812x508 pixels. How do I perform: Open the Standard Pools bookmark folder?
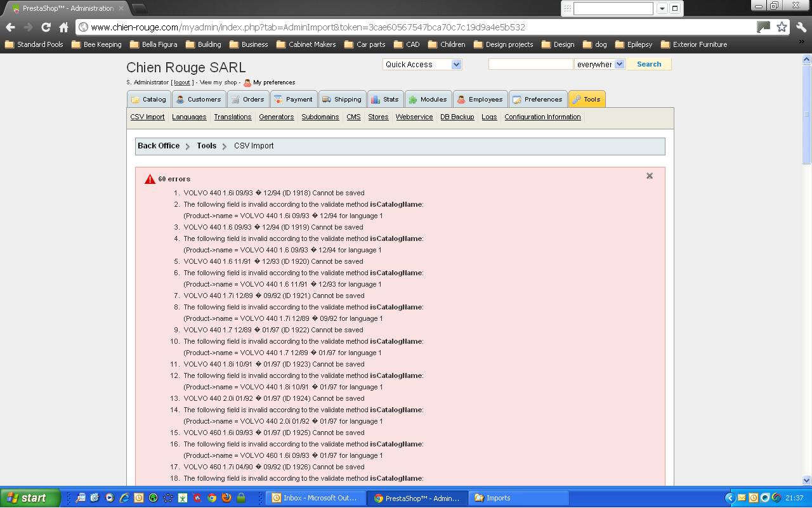34,45
